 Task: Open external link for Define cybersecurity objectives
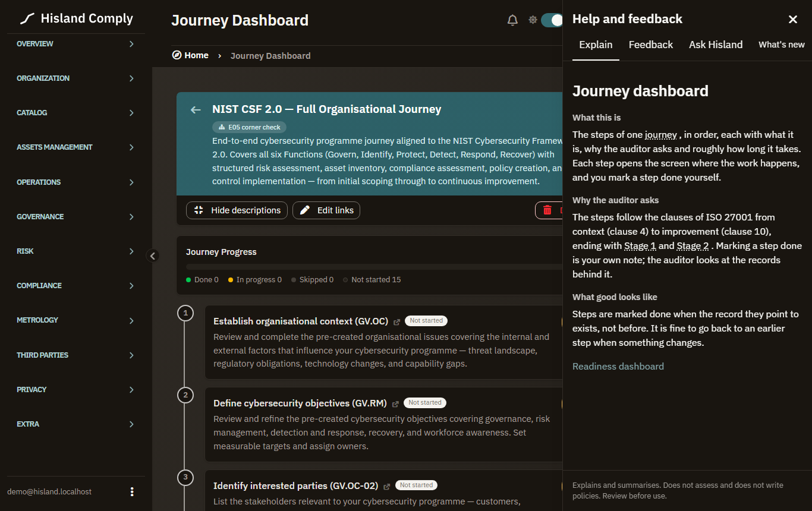tap(396, 404)
